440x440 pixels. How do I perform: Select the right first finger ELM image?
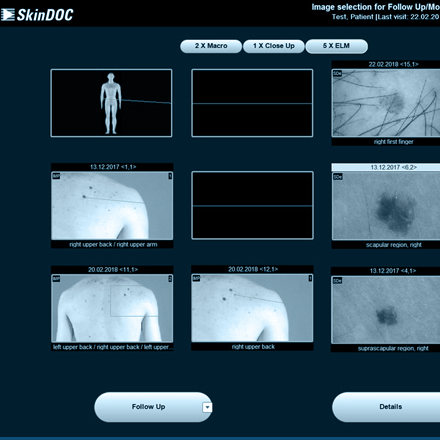(386, 103)
